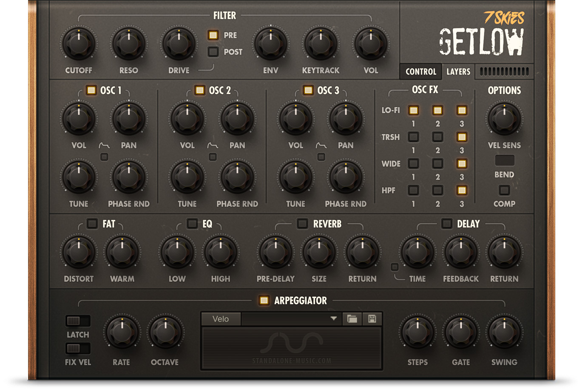Open the arpeggiator pattern dropdown arrow
This screenshot has width=585, height=392.
click(x=334, y=318)
